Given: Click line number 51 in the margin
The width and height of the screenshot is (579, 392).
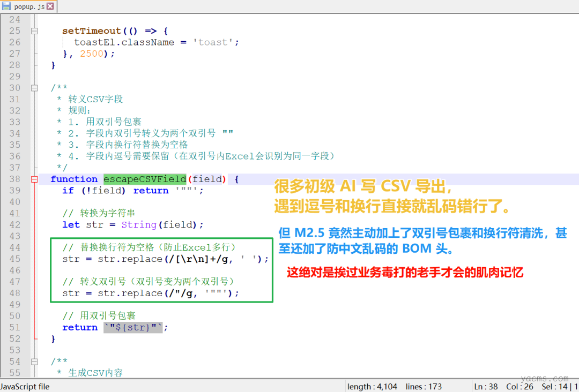Looking at the screenshot, I should (x=14, y=327).
